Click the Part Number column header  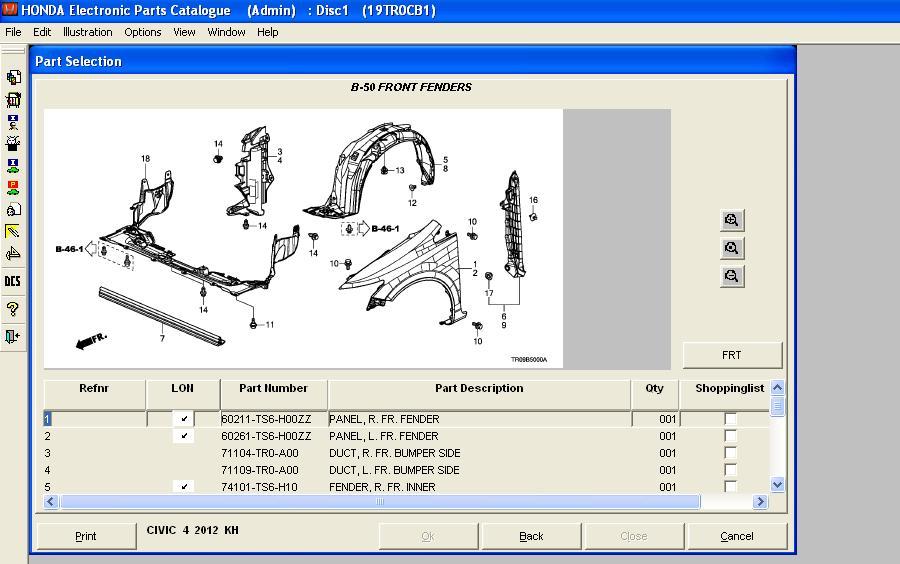point(273,394)
